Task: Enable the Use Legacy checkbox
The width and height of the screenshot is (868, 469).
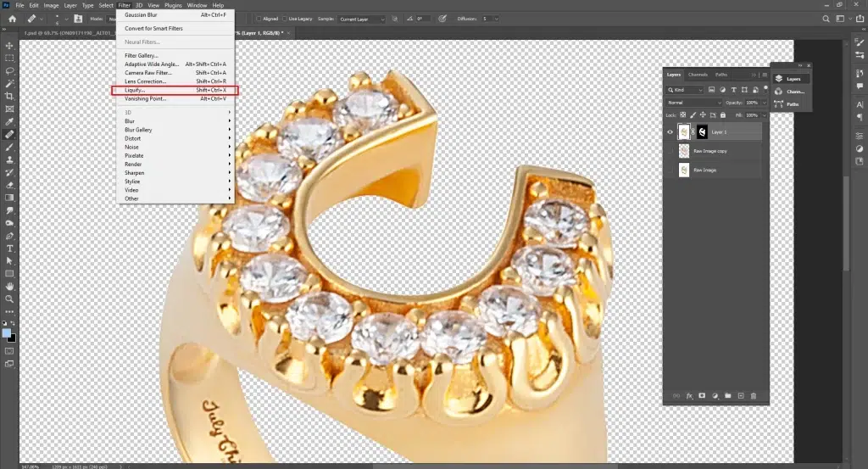Action: 285,19
